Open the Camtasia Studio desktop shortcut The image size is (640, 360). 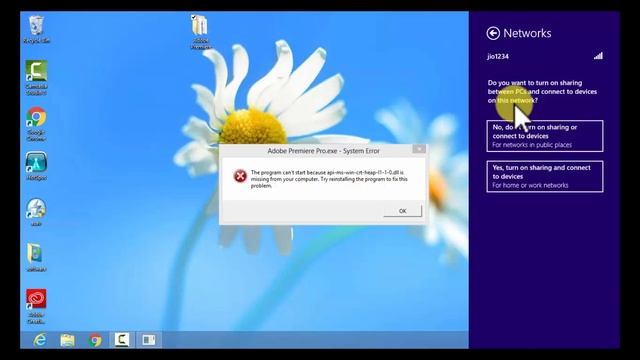(x=36, y=78)
